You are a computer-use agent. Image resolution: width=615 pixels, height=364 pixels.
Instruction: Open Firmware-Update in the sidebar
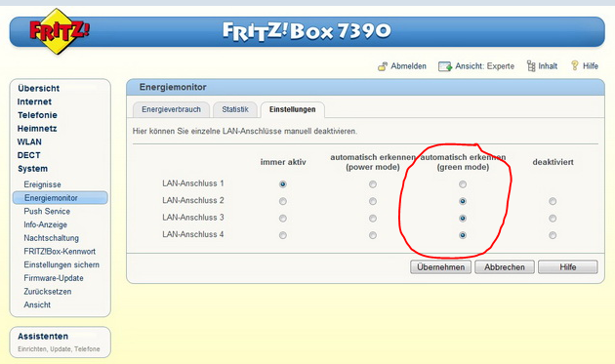[x=54, y=278]
